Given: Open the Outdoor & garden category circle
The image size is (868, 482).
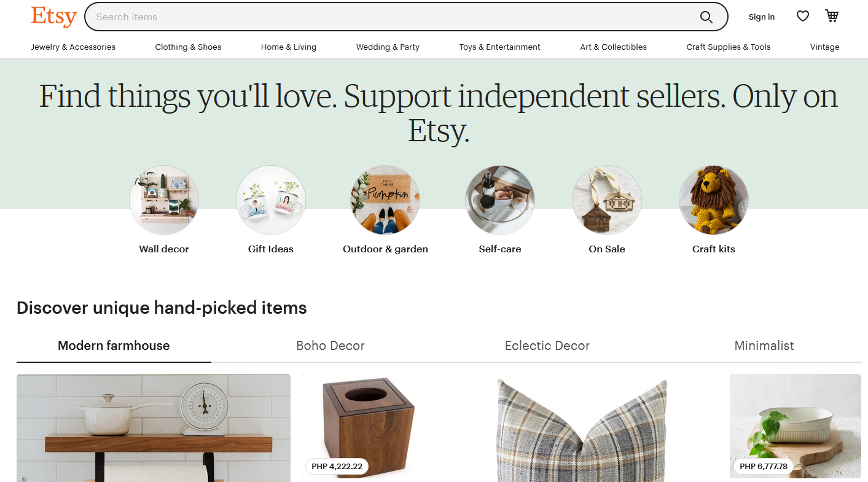Looking at the screenshot, I should tap(385, 200).
